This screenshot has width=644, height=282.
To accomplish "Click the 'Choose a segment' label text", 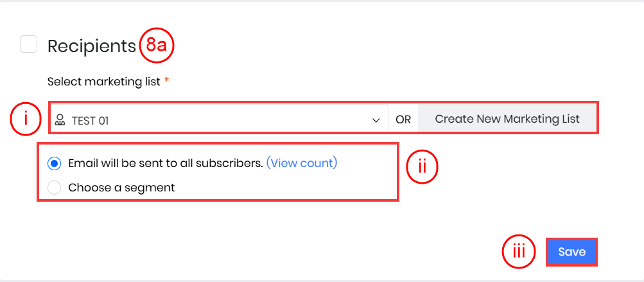I will click(121, 188).
